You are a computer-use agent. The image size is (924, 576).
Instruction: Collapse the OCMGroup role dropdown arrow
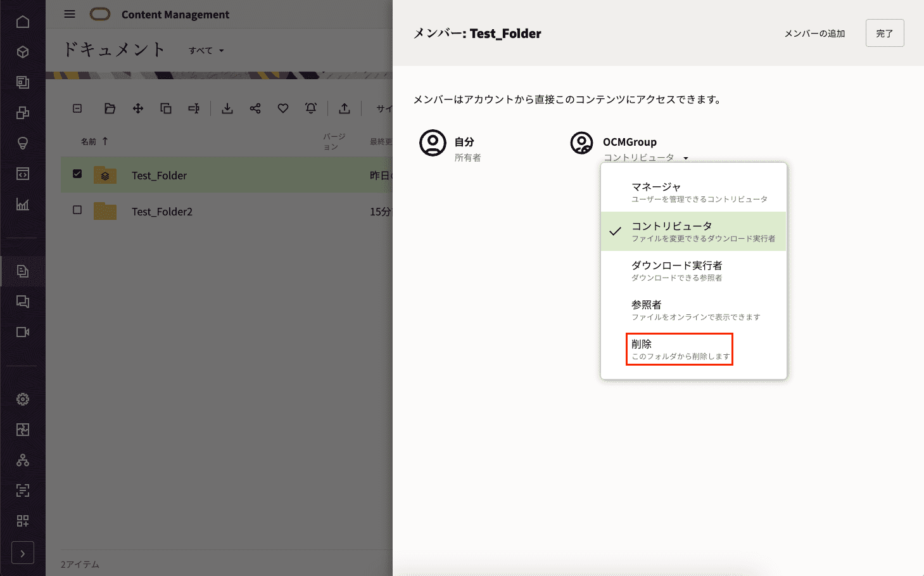coord(685,158)
